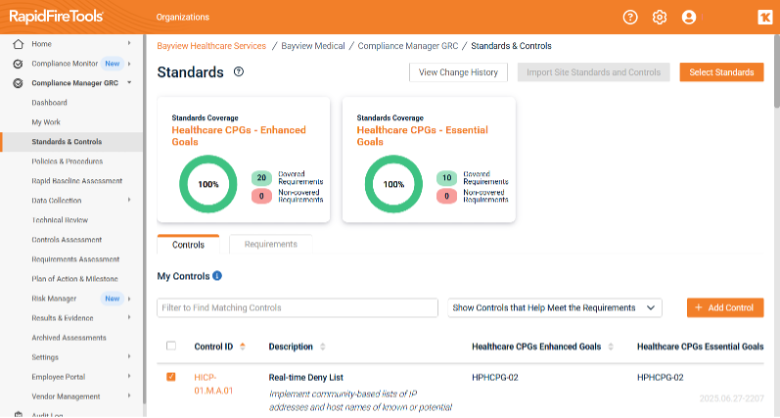The height and width of the screenshot is (418, 780).
Task: Expand the Compliance Monitor submenu arrow
Action: click(129, 64)
